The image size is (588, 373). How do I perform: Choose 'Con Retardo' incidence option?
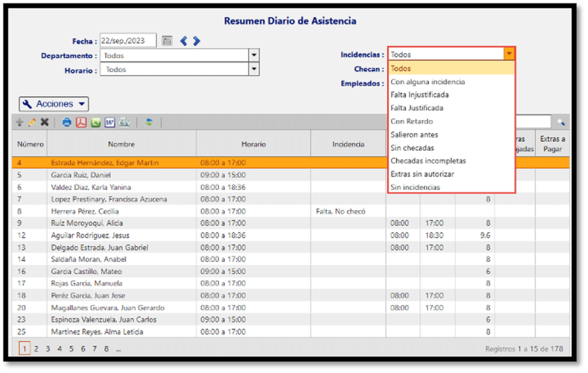tap(412, 121)
